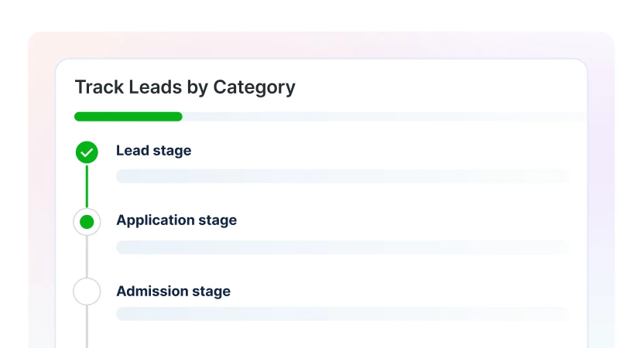This screenshot has height=348, width=644.
Task: Click the green filled part of progress bar
Action: point(128,117)
